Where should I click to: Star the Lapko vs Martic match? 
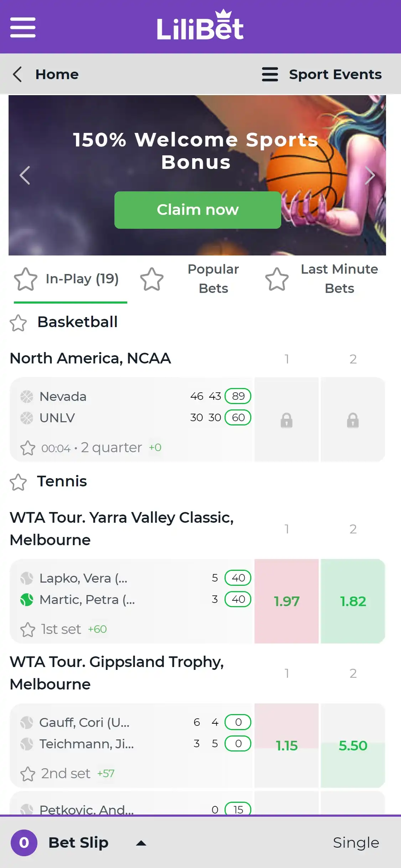[28, 630]
